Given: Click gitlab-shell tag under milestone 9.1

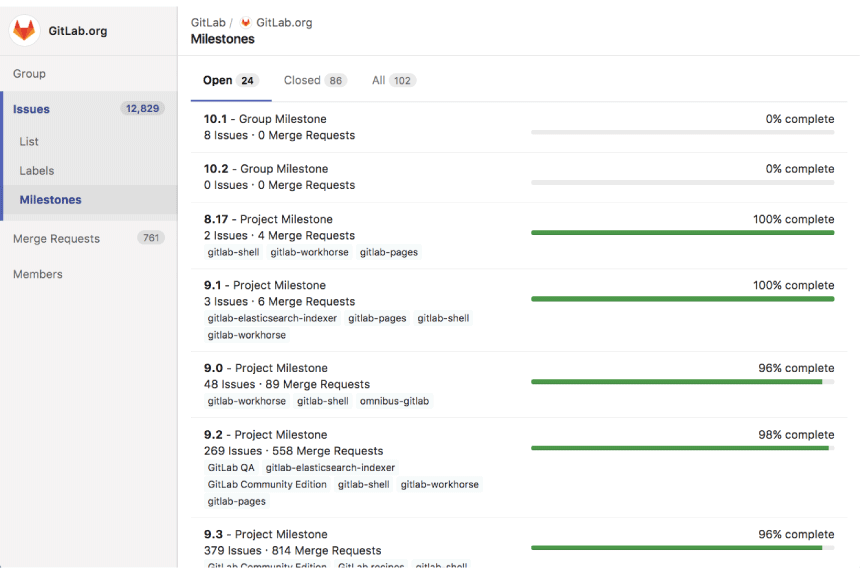Looking at the screenshot, I should click(443, 318).
